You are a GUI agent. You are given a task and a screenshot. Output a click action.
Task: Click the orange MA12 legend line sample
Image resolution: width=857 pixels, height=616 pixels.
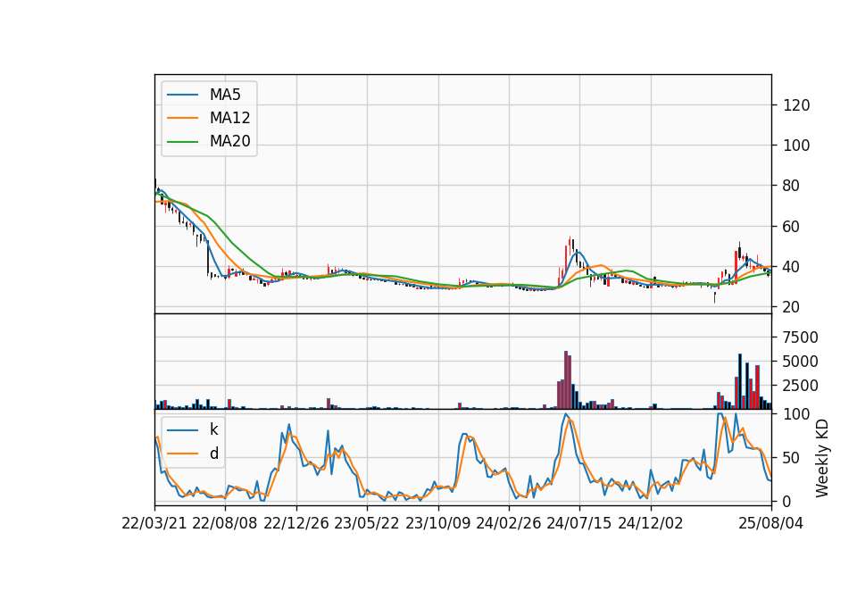[182, 118]
